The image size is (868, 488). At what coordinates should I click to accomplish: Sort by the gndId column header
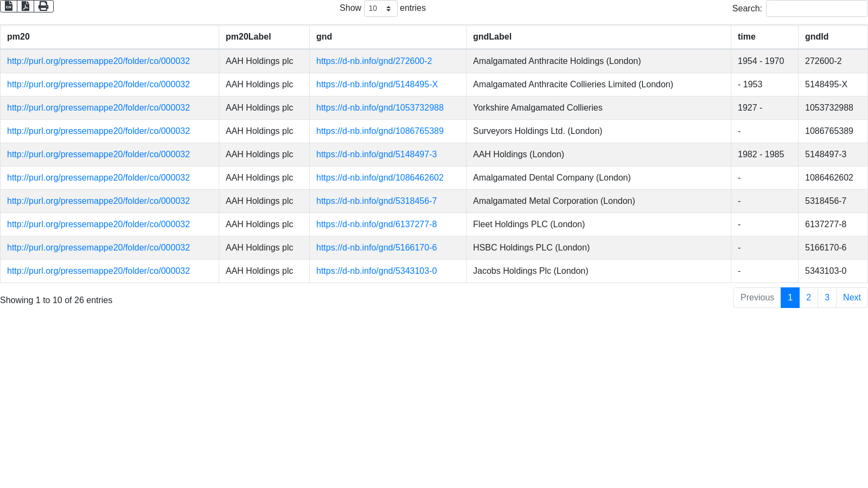(x=833, y=37)
